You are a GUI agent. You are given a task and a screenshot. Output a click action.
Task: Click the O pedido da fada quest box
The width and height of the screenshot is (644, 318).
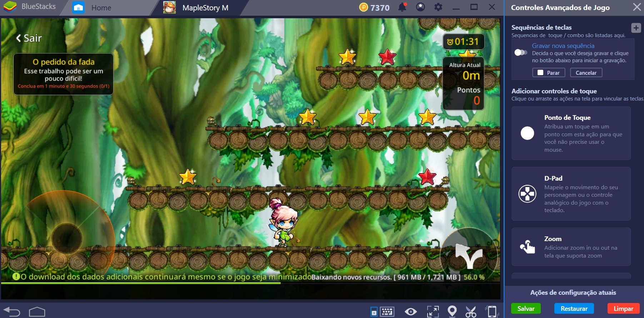[x=63, y=74]
